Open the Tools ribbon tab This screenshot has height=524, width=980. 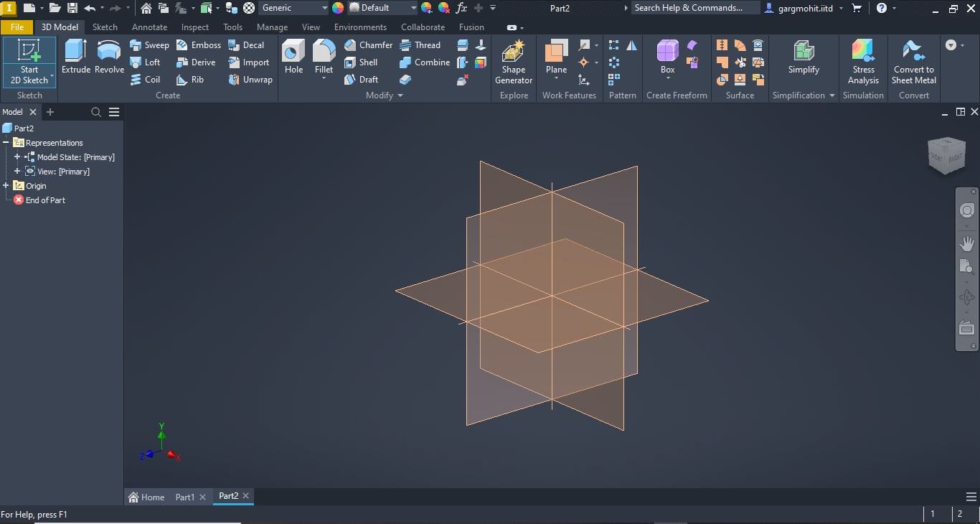[232, 27]
